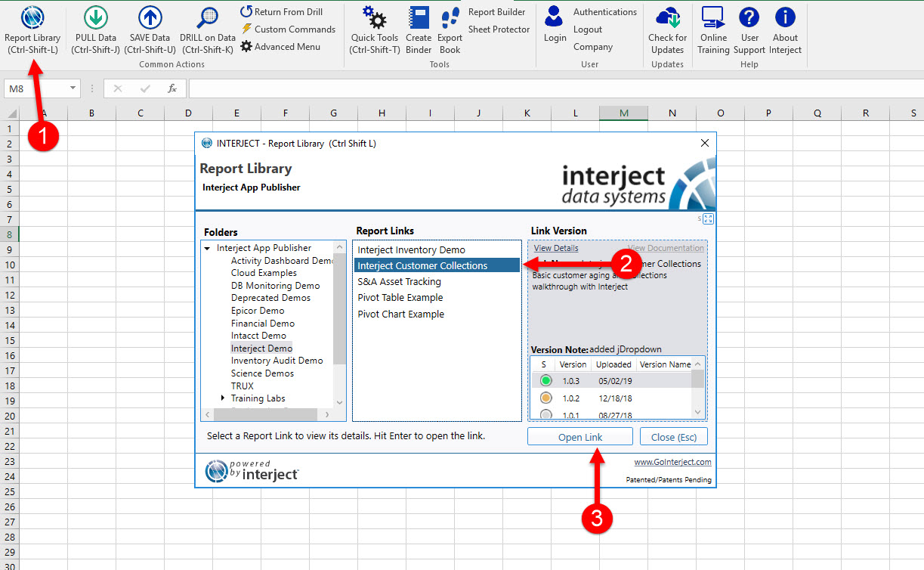Expand the Training Labs folder
The image size is (924, 570).
(223, 398)
